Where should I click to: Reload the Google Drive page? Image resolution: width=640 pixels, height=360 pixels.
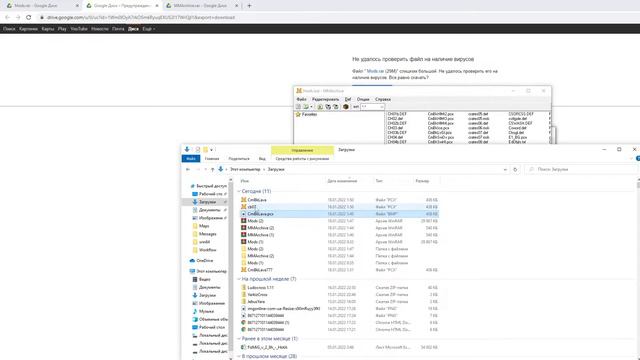point(29,17)
